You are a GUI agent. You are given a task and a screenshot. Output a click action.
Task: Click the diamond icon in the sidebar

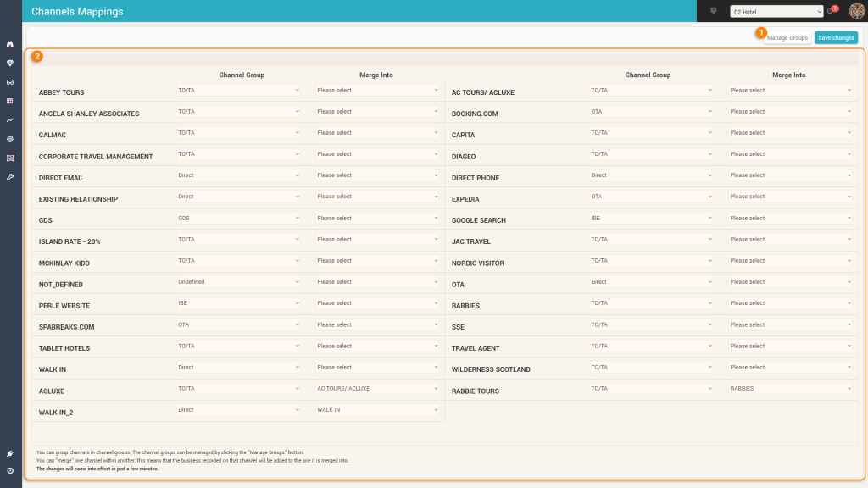10,63
